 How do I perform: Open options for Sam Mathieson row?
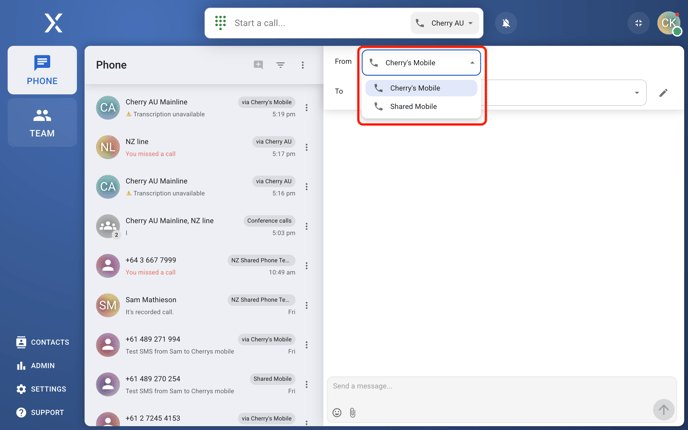[306, 305]
